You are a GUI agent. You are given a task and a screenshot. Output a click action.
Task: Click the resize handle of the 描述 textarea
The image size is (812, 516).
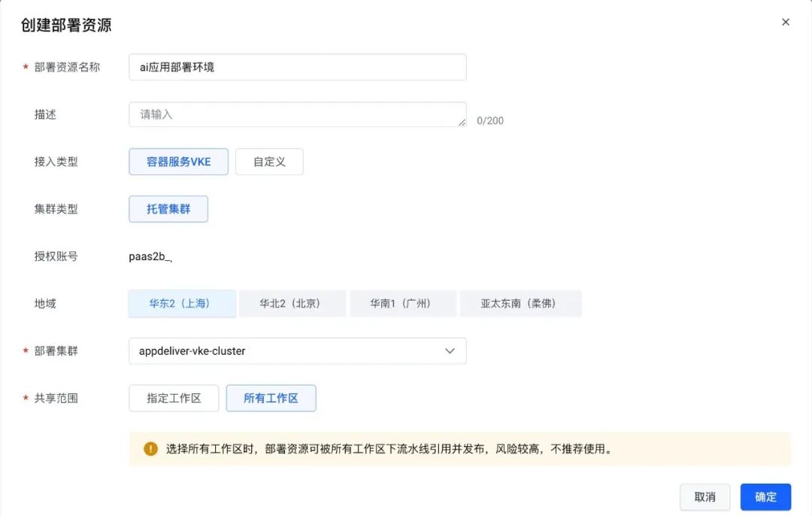(x=462, y=123)
